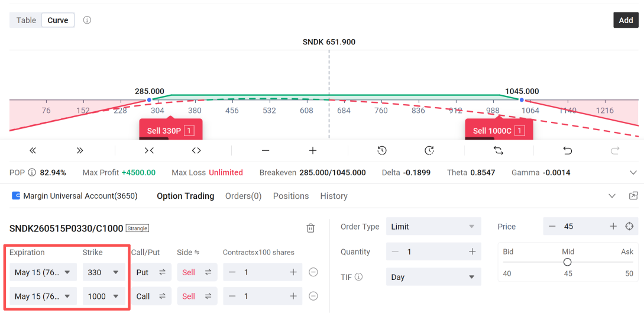Shift chart right with double-right arrows
The image size is (644, 316).
[80, 151]
